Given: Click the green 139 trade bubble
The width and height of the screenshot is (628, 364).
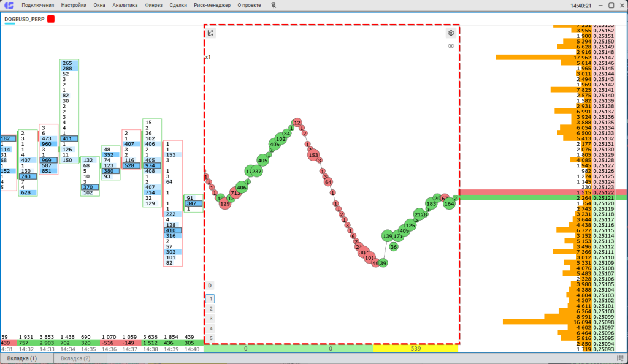Looking at the screenshot, I should point(388,236).
